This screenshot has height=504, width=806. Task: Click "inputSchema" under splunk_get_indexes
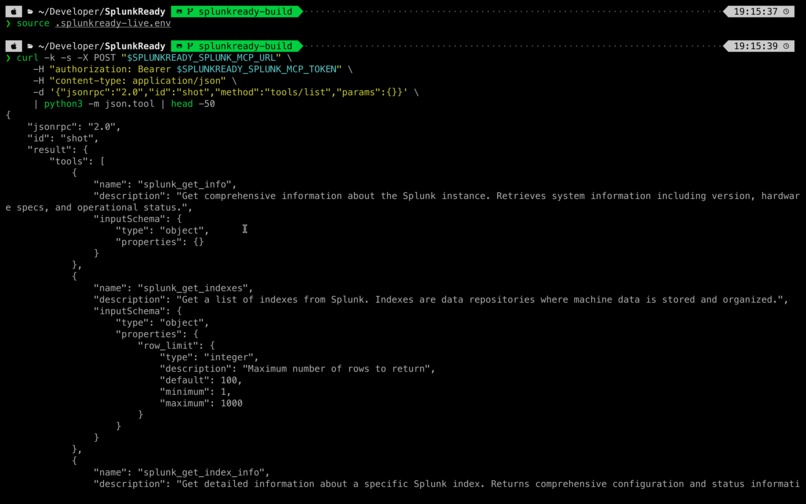tap(132, 311)
